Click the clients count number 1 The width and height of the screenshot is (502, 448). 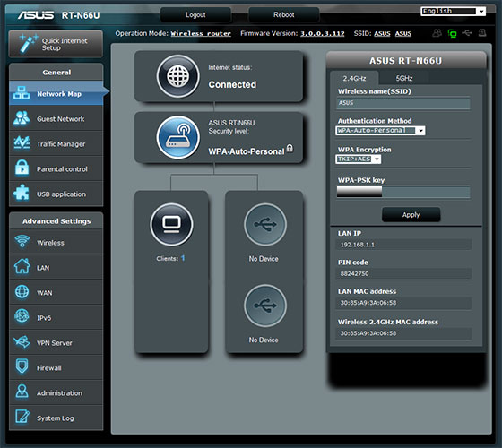[183, 258]
